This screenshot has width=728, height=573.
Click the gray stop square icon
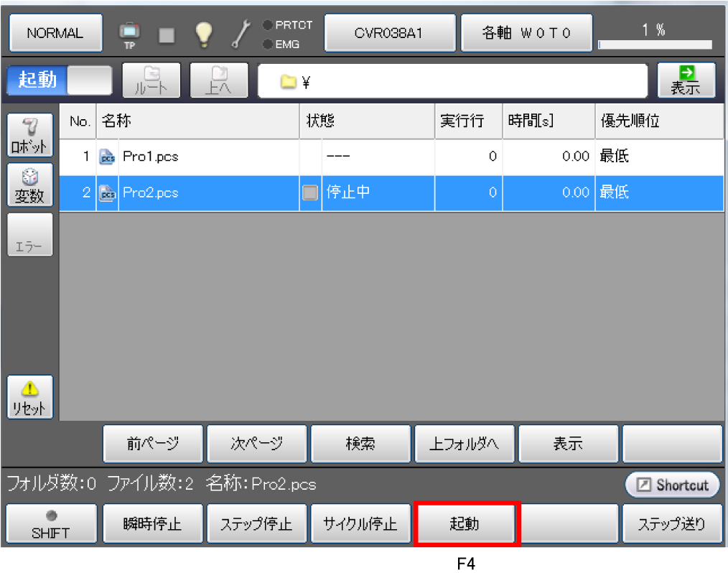(167, 34)
